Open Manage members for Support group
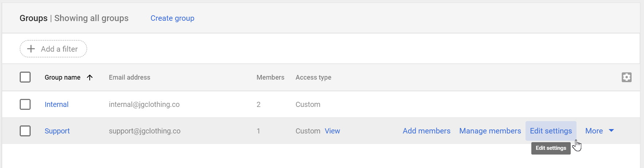This screenshot has height=168, width=644. [490, 131]
